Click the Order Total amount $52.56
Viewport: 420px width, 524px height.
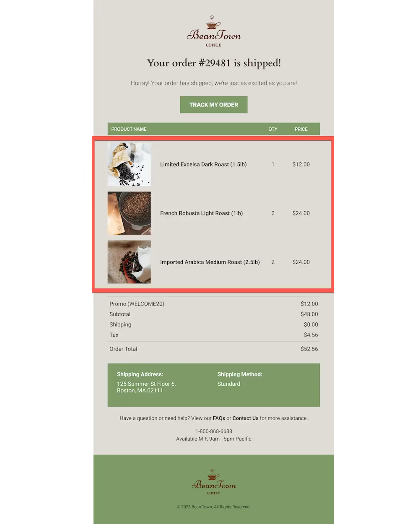point(309,349)
